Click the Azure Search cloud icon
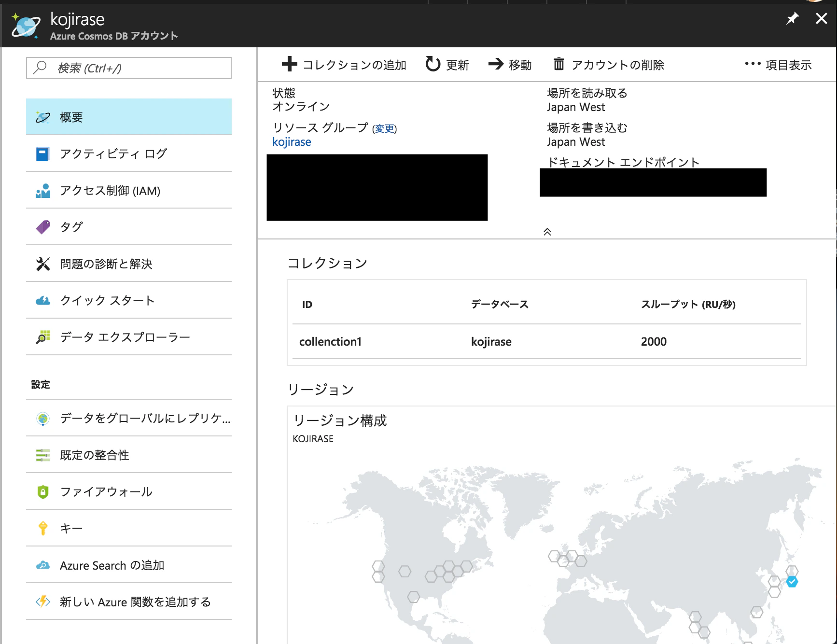This screenshot has width=837, height=644. coord(43,565)
